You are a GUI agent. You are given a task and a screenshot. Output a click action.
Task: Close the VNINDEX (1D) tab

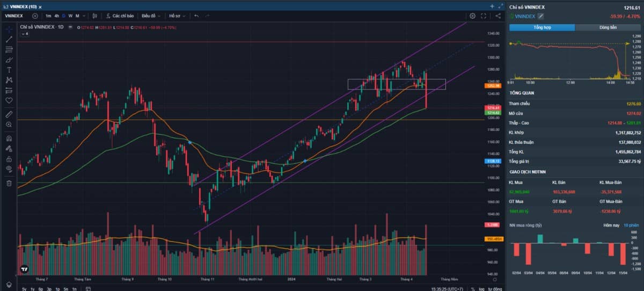pos(40,6)
